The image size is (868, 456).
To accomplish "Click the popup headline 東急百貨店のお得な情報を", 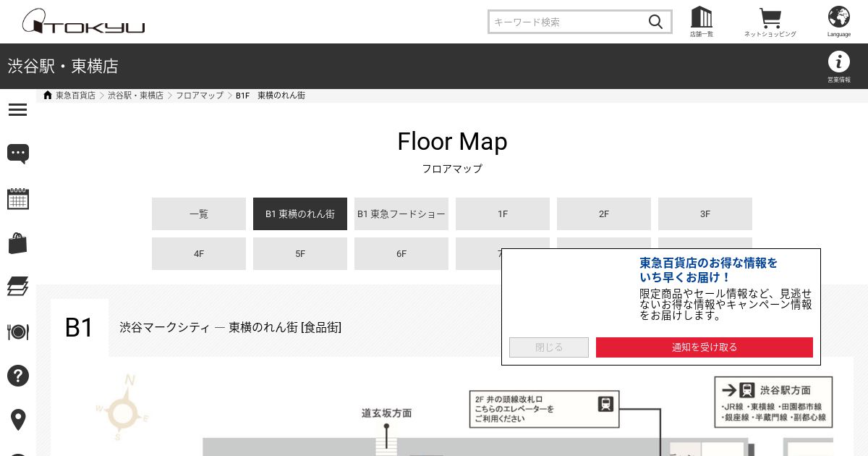I will [x=709, y=263].
